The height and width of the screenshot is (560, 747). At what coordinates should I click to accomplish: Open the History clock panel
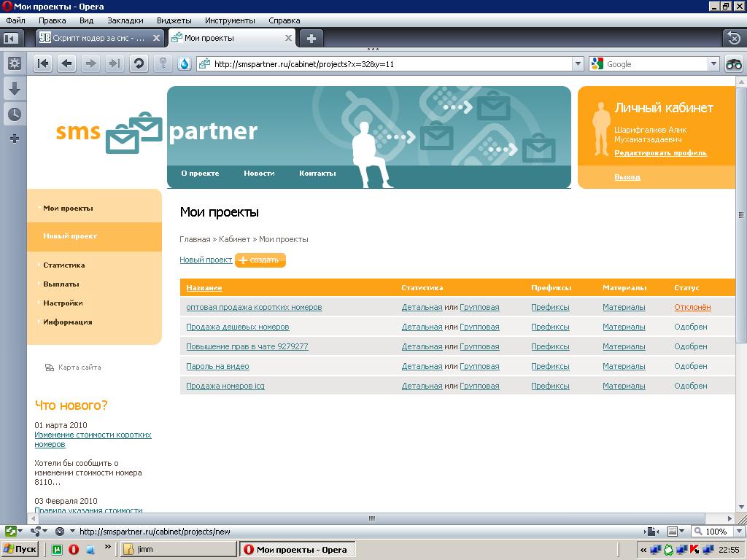pyautogui.click(x=15, y=114)
